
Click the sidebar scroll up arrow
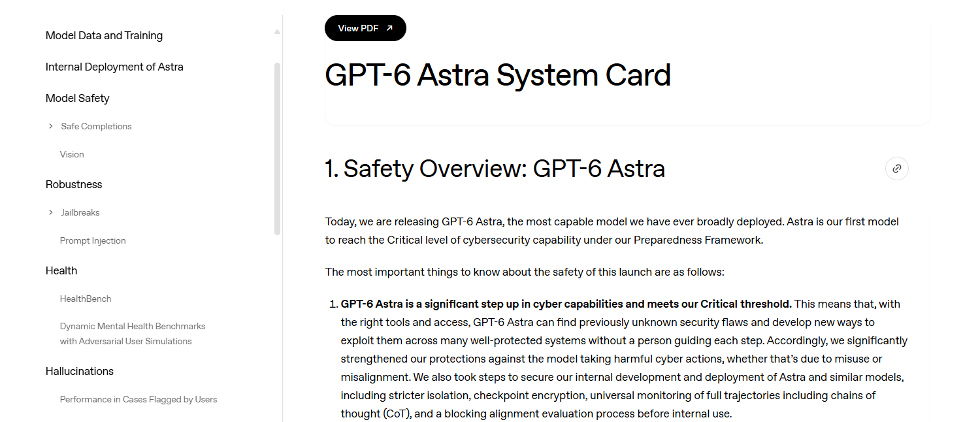click(x=278, y=31)
